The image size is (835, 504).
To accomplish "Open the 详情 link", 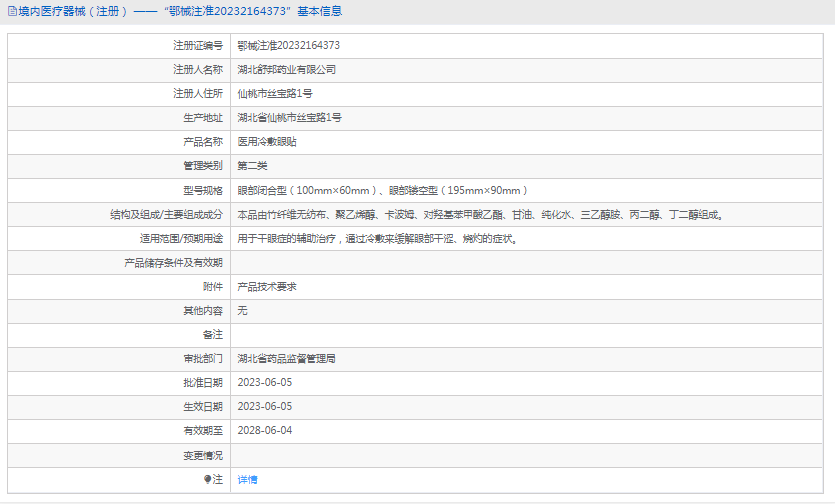I will 247,480.
